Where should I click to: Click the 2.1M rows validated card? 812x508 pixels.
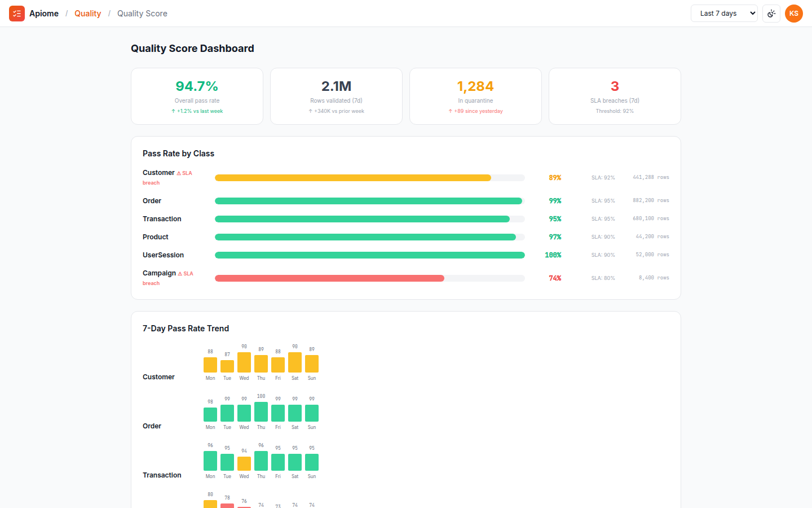coord(336,96)
